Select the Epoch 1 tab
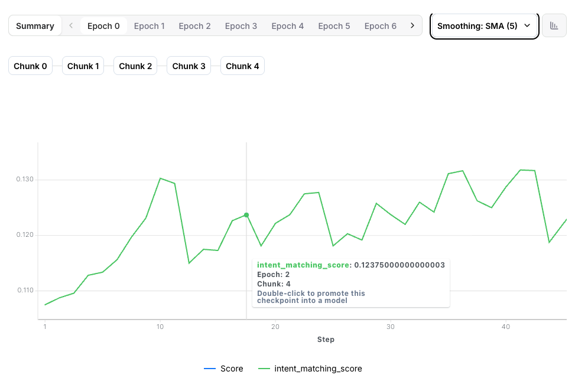The image size is (588, 378). click(x=149, y=25)
